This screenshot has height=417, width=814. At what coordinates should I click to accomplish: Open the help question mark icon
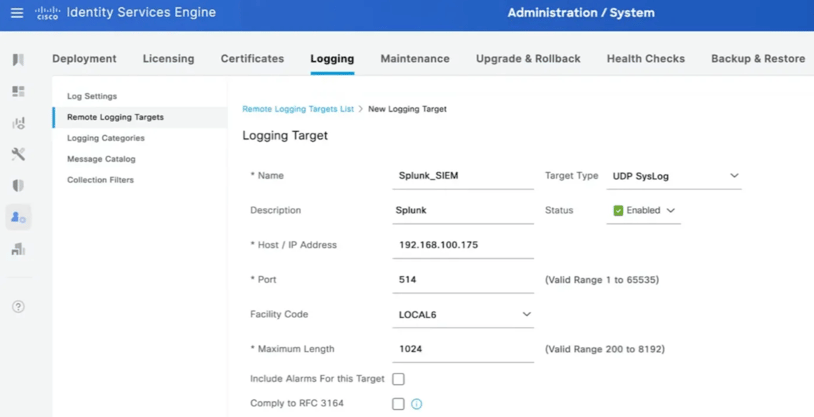18,306
